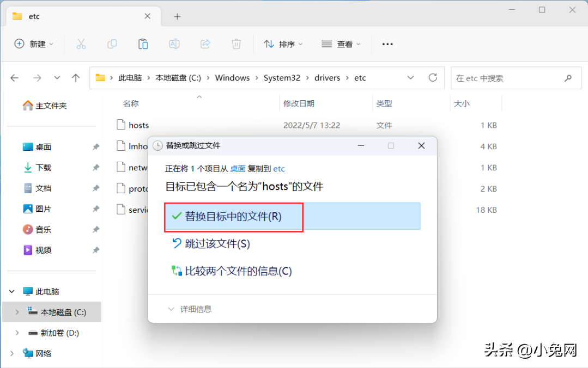Open the three-dot See more menu
This screenshot has height=368, width=588.
pyautogui.click(x=387, y=44)
